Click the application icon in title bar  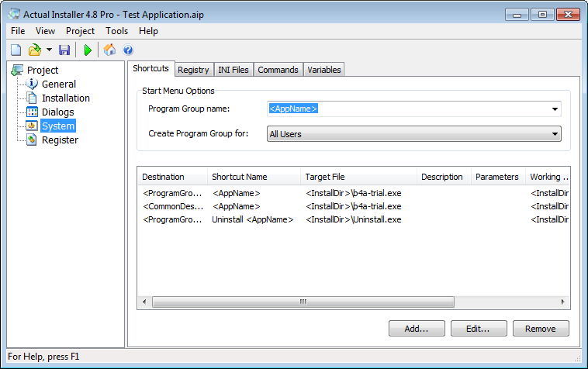14,14
